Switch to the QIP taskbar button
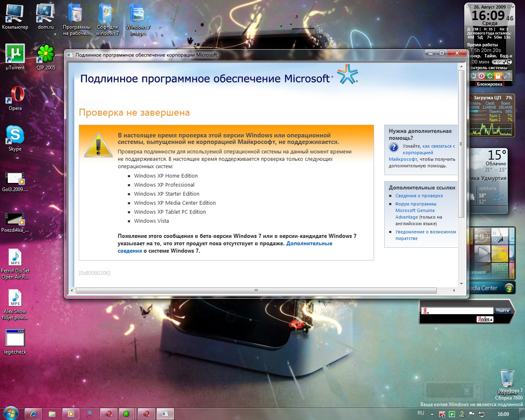 point(126,414)
